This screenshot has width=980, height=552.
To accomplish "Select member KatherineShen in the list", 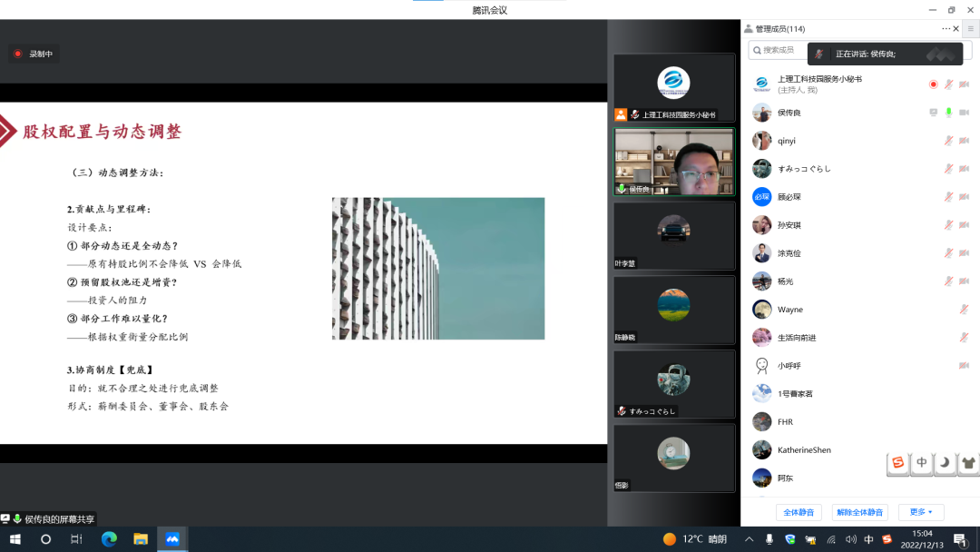I will 860,450.
